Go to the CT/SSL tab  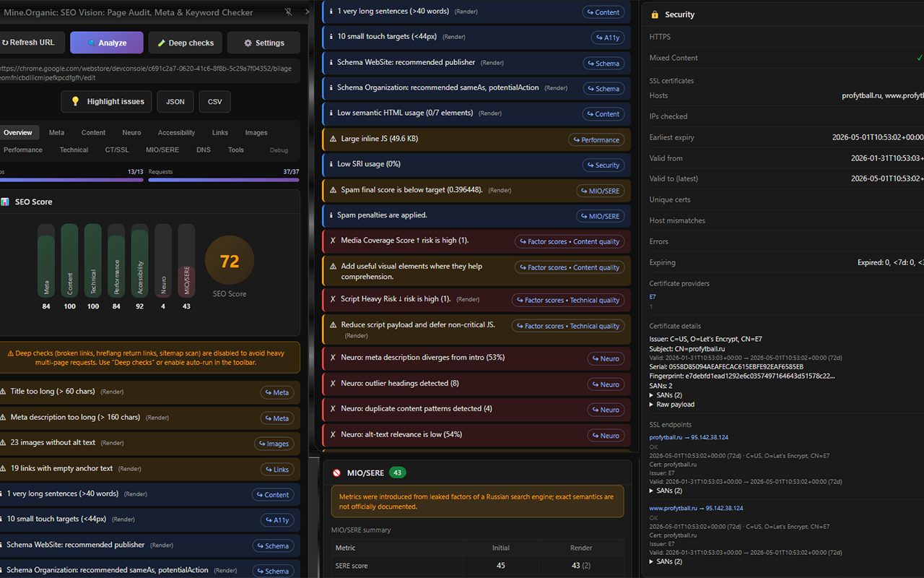tap(117, 150)
